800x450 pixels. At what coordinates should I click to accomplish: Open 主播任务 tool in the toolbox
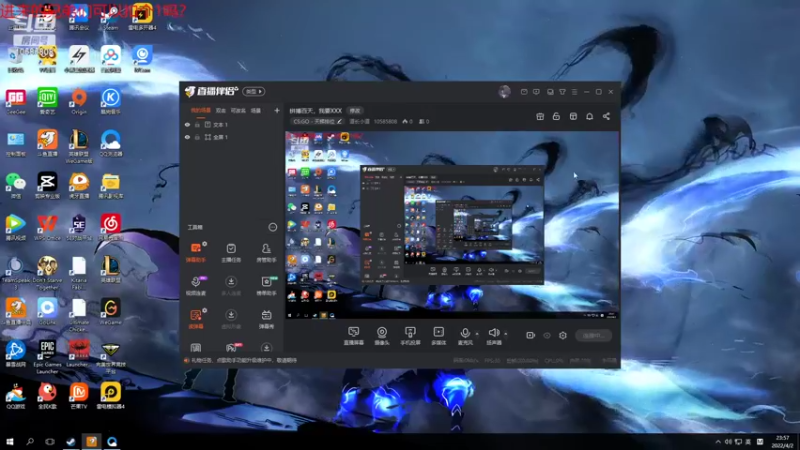tap(231, 252)
